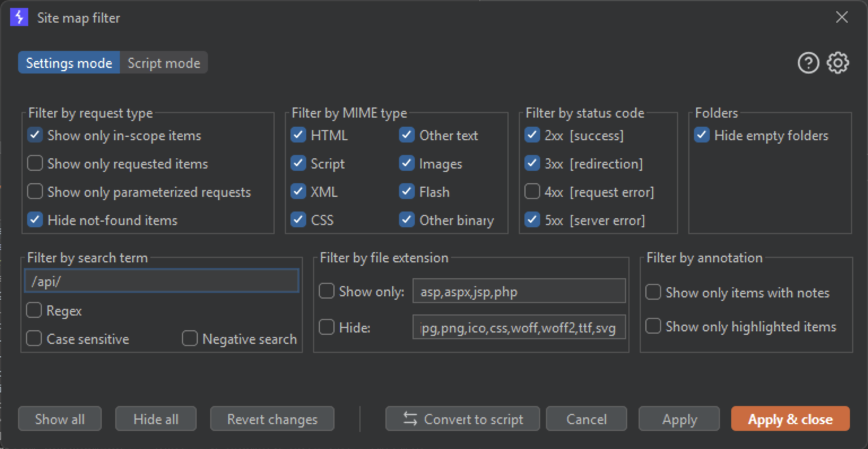Close the Site map filter dialog
Image resolution: width=868 pixels, height=449 pixels.
pos(841,18)
